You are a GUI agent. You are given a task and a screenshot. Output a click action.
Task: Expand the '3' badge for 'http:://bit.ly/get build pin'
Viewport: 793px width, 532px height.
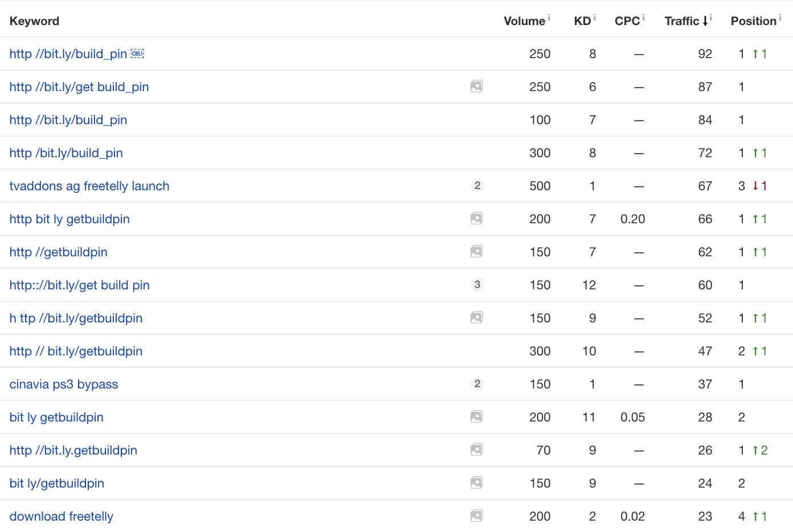pyautogui.click(x=477, y=285)
